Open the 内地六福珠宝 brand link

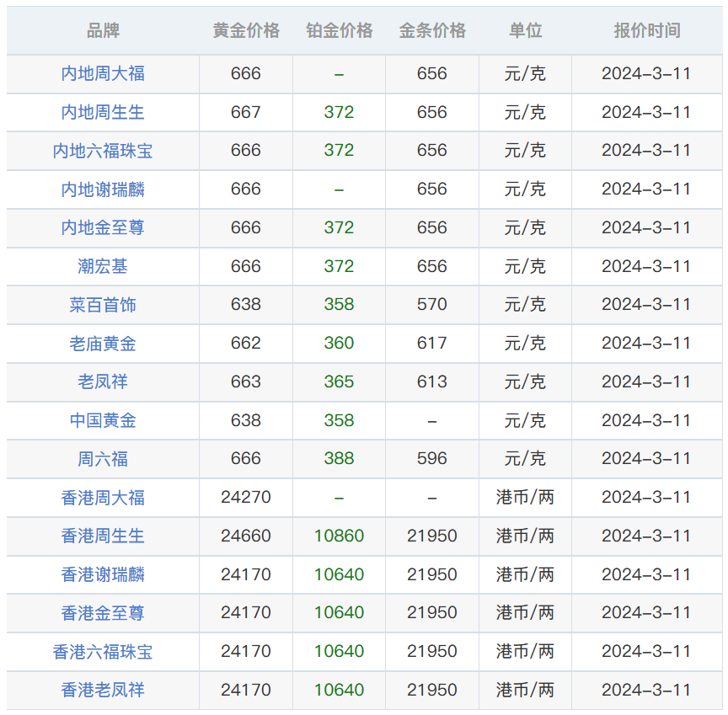click(103, 151)
